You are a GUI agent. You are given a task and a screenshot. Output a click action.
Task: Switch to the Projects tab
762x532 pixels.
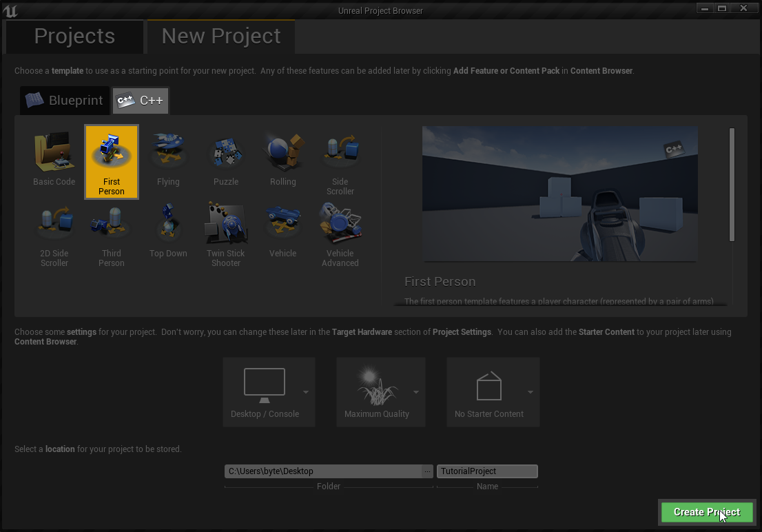74,37
